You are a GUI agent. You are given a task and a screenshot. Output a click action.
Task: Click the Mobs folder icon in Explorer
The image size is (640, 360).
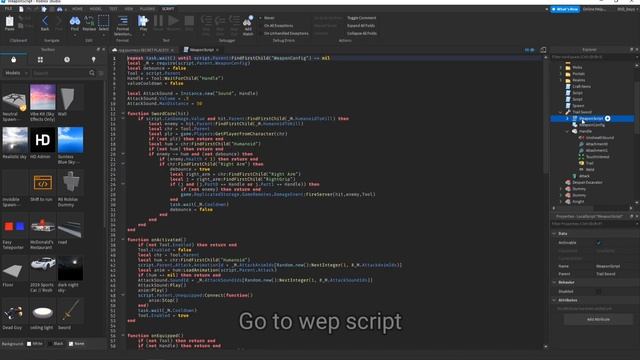pos(568,67)
